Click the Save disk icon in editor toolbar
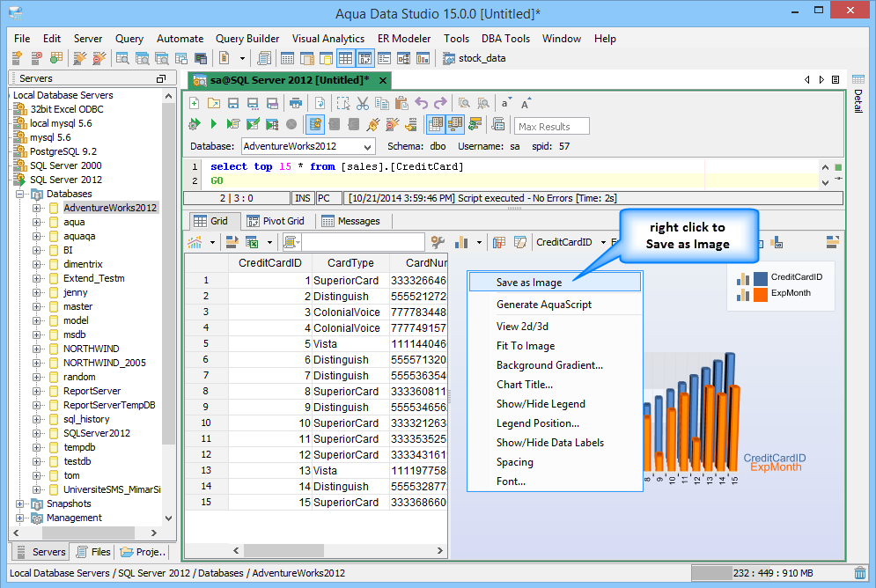The image size is (876, 588). coord(233,103)
